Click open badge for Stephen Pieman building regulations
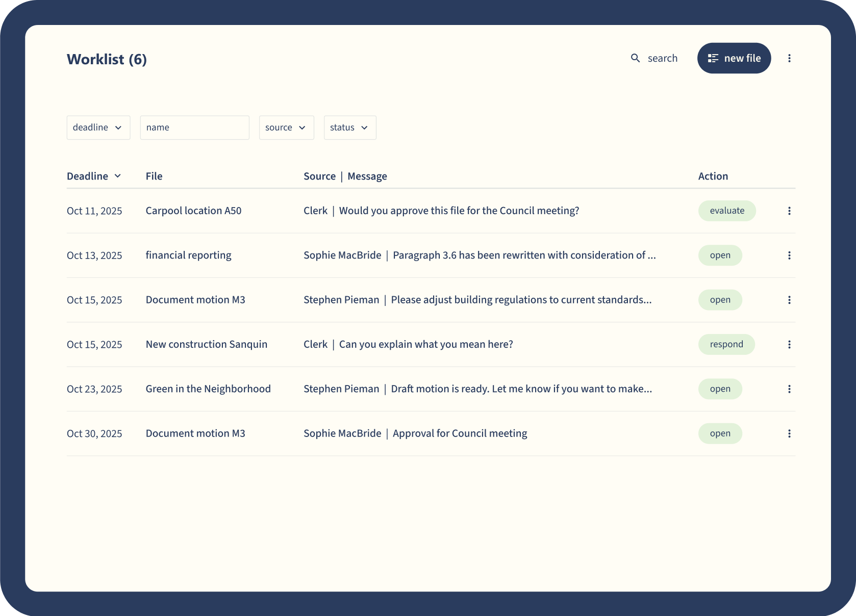 click(x=720, y=300)
